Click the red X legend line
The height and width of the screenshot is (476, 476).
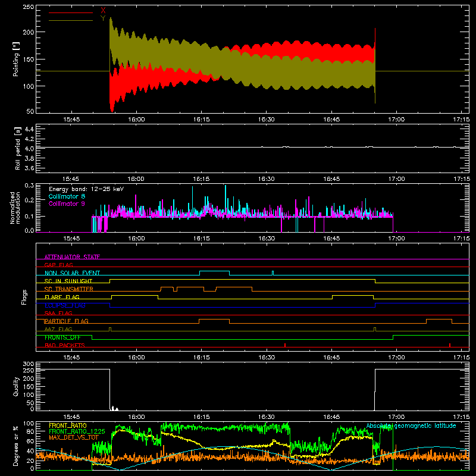(x=71, y=12)
